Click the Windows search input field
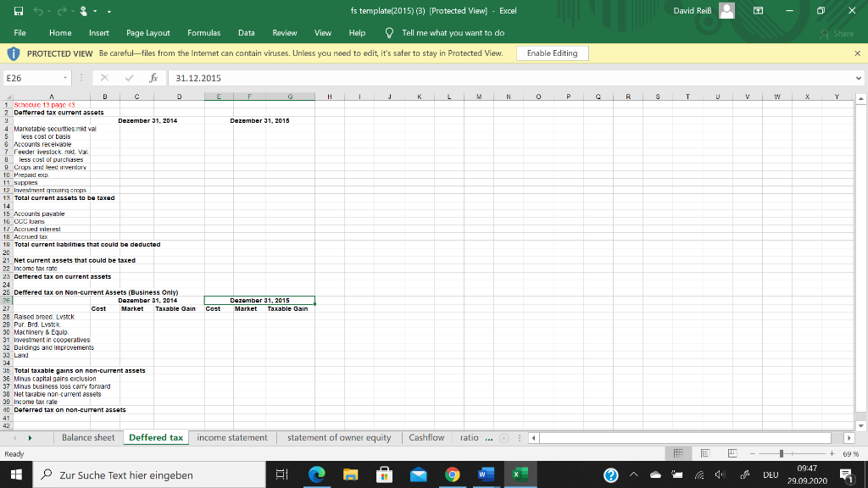The width and height of the screenshot is (868, 488). (153, 475)
